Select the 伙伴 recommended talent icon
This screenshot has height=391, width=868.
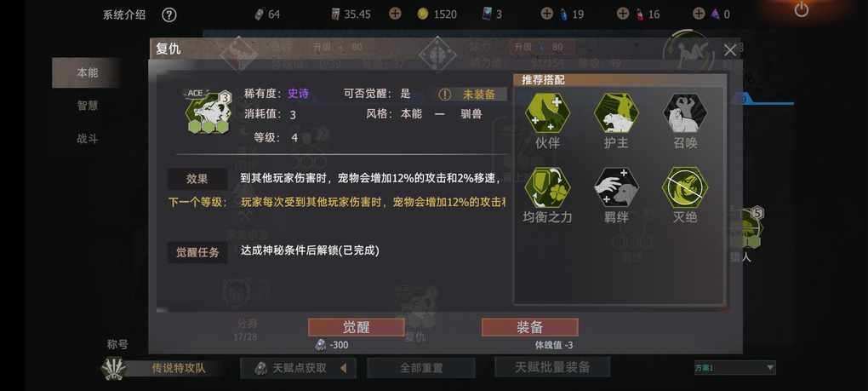(547, 113)
